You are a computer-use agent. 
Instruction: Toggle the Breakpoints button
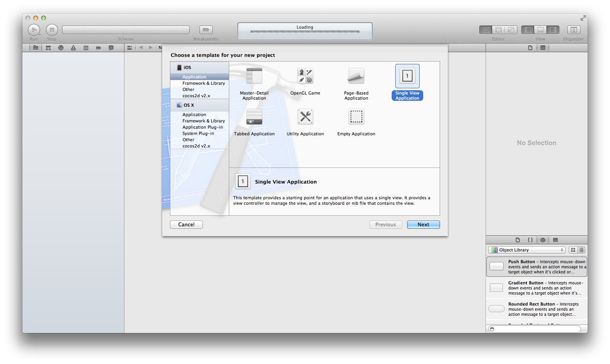click(x=206, y=30)
